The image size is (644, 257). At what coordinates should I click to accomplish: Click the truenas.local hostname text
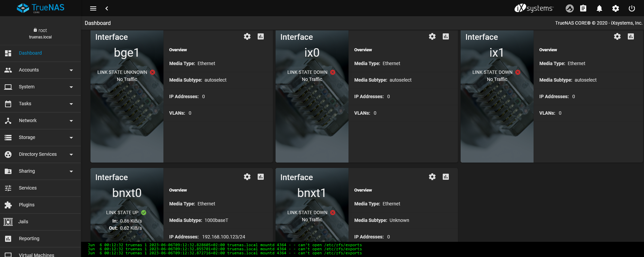pos(40,37)
